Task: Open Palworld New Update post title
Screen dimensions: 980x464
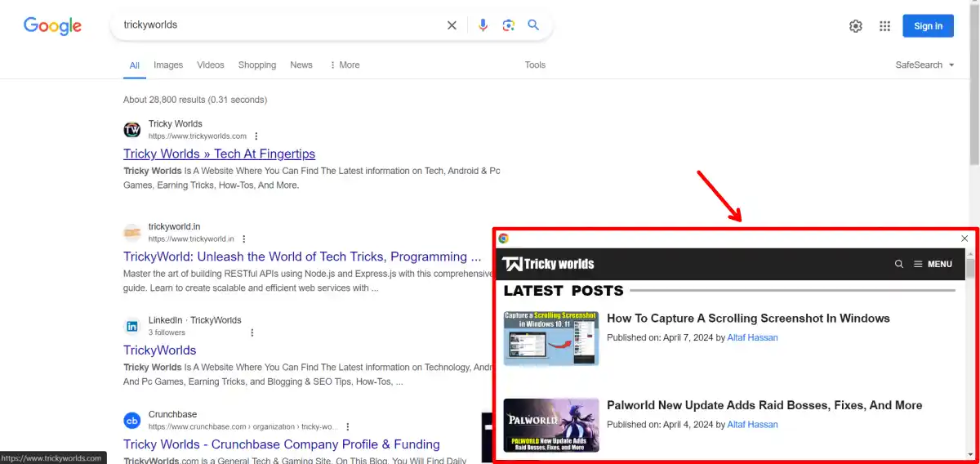Action: pyautogui.click(x=764, y=405)
